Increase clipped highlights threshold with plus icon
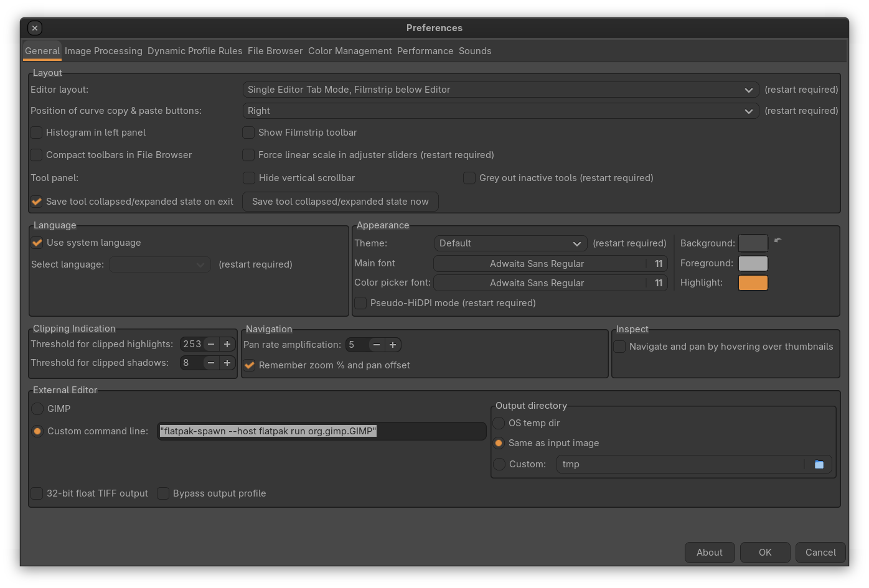 click(227, 344)
